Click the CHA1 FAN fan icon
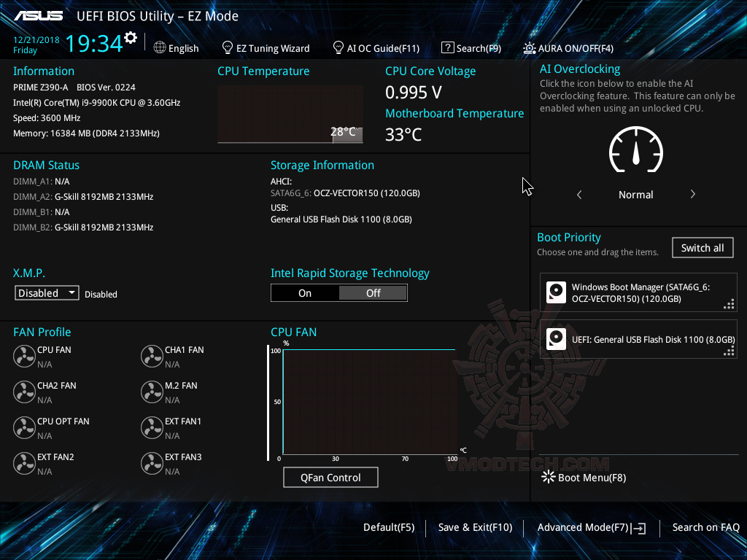 (152, 356)
